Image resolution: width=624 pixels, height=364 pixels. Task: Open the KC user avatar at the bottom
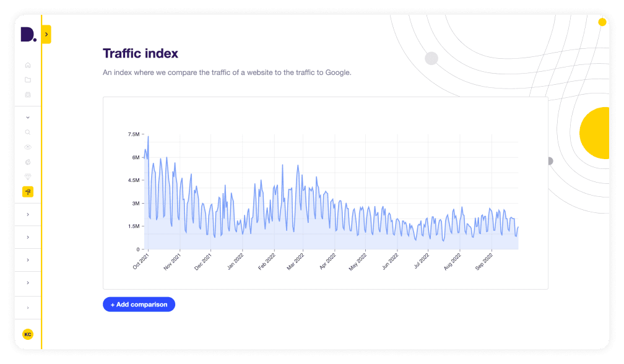tap(28, 334)
